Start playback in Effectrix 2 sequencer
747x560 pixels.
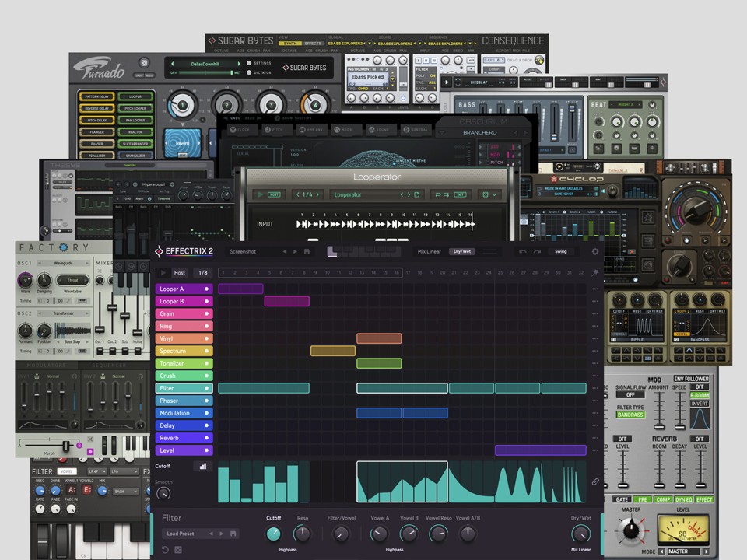163,273
